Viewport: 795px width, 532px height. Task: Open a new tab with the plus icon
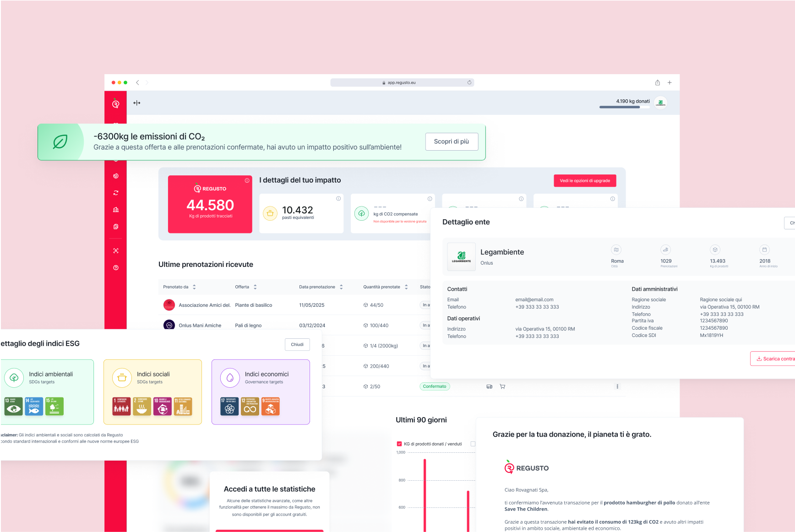pyautogui.click(x=670, y=82)
